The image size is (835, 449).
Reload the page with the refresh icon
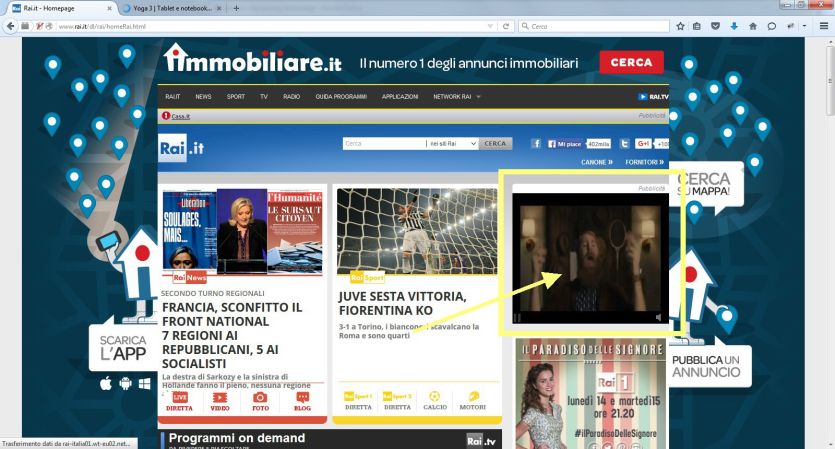tap(506, 26)
